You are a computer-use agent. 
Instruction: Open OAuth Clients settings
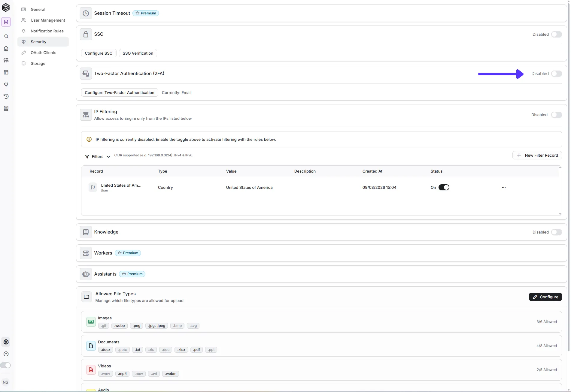coord(43,53)
